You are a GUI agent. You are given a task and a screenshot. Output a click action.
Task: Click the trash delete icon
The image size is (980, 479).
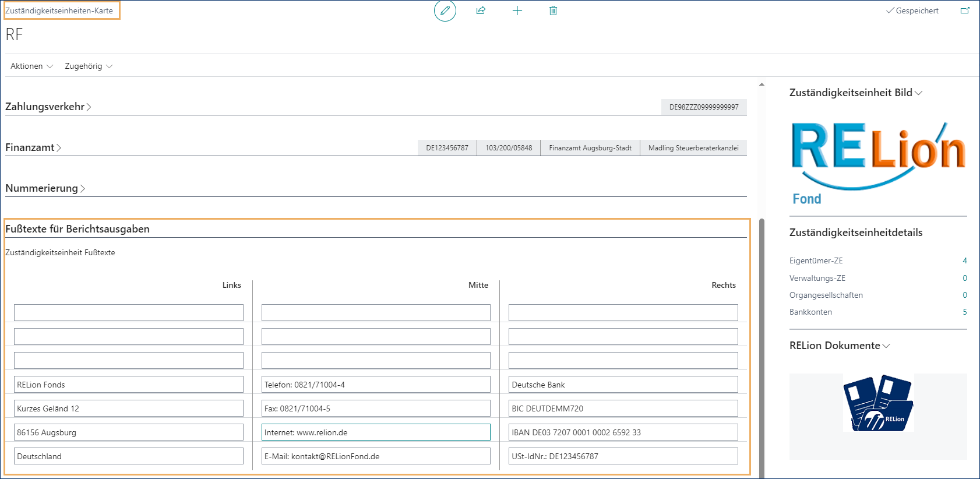[553, 10]
